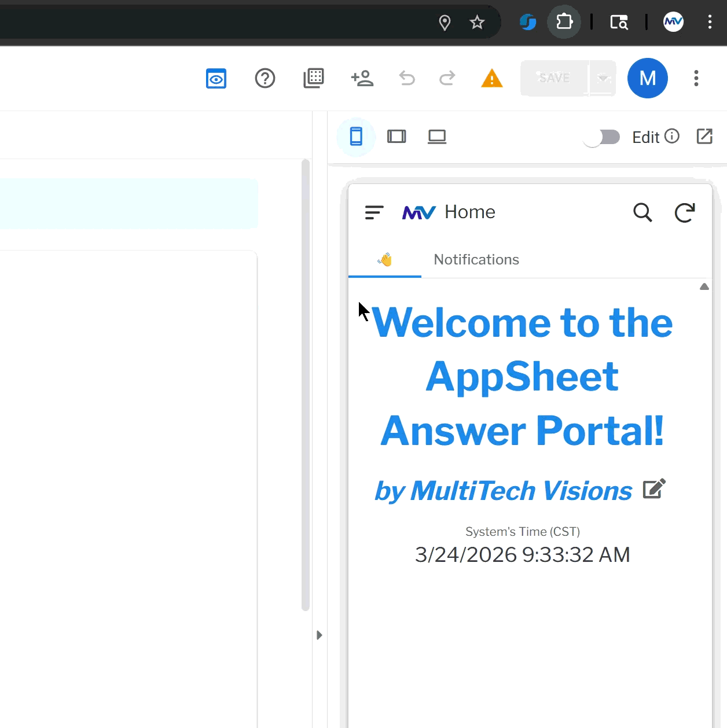Click the location pin icon in address bar
The width and height of the screenshot is (727, 728).
pos(445,23)
